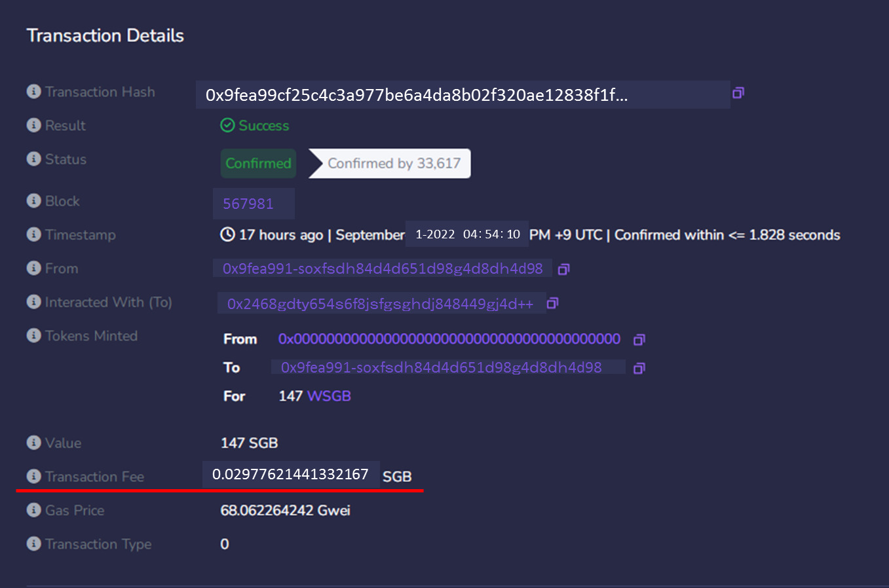Open the From address 0x9fea991 link
This screenshot has width=889, height=588.
click(383, 268)
